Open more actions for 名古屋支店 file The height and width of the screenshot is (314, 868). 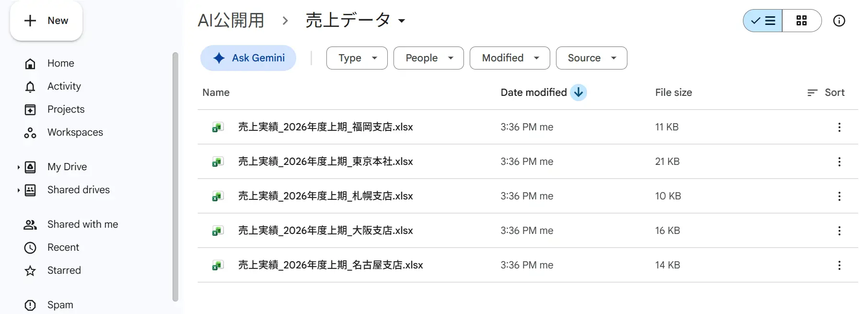(x=839, y=265)
